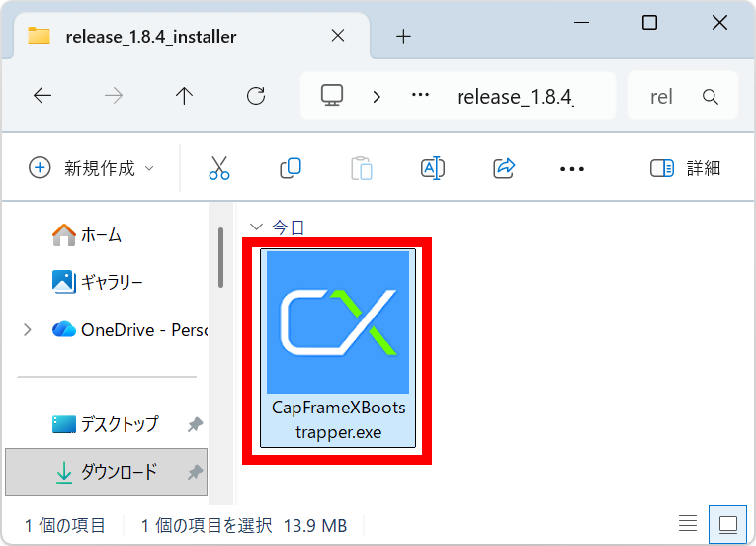This screenshot has width=756, height=546.
Task: Switch to details list view icon
Action: pyautogui.click(x=688, y=524)
